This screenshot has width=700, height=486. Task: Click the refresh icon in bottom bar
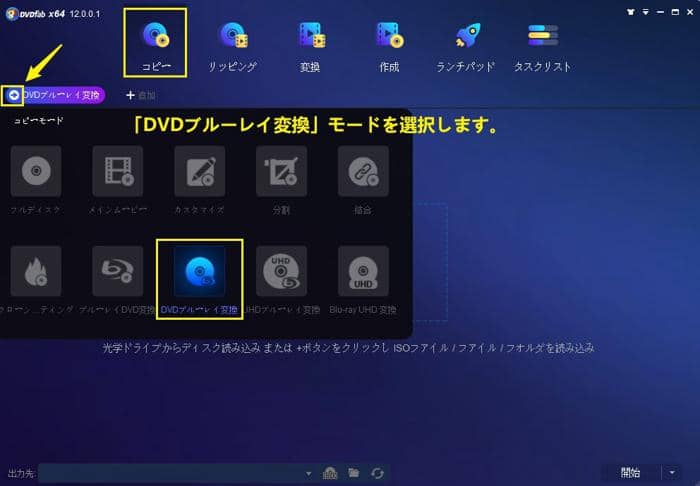(377, 473)
